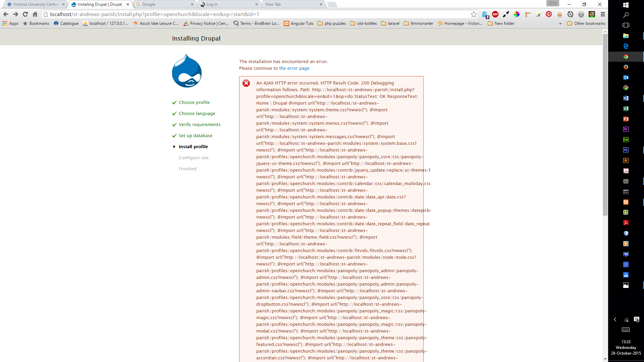Open the Chrome hamburger menu

(x=603, y=14)
